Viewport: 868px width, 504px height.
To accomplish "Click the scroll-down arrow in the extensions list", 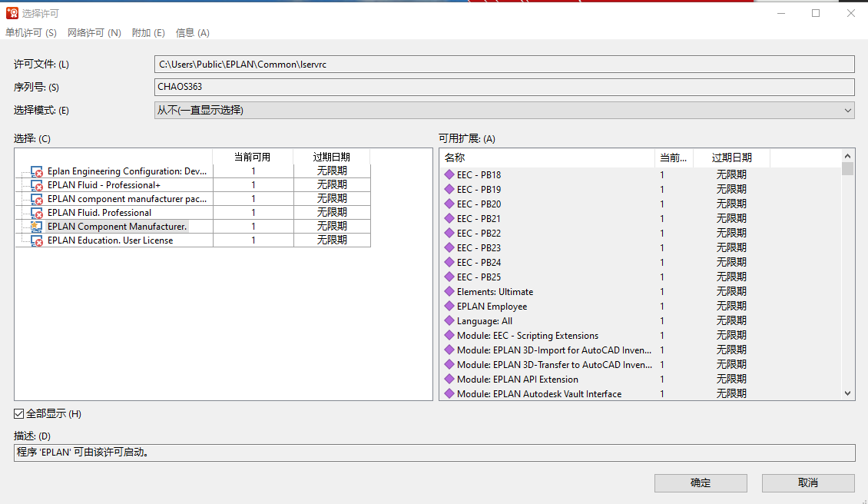I will click(848, 393).
